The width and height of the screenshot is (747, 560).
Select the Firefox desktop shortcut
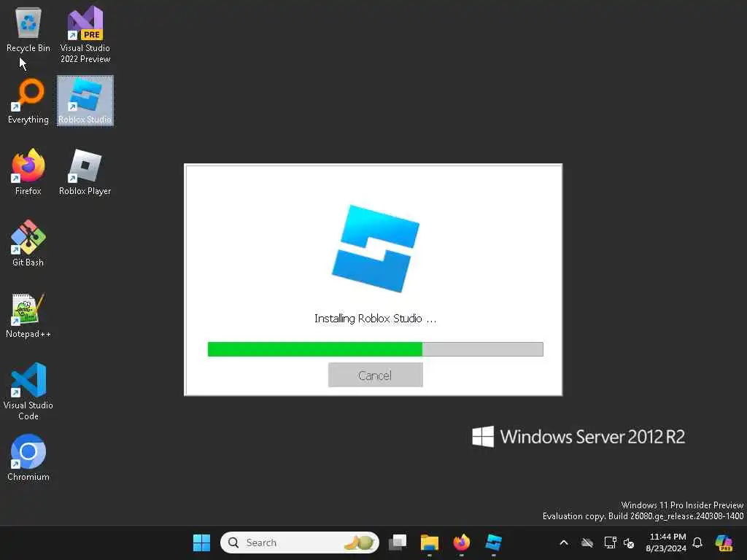point(28,172)
